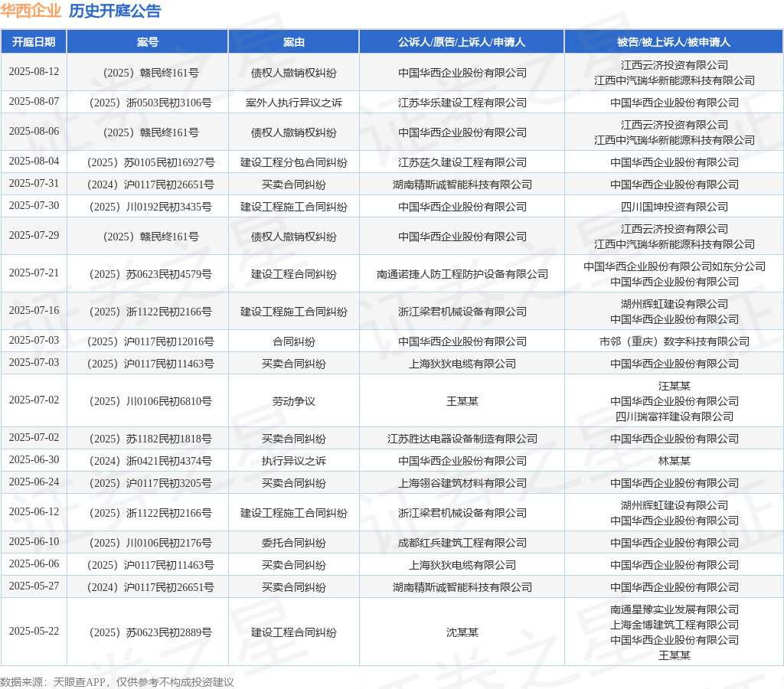Click the date cell 2025-07-30
Image resolution: width=784 pixels, height=689 pixels.
tap(34, 205)
